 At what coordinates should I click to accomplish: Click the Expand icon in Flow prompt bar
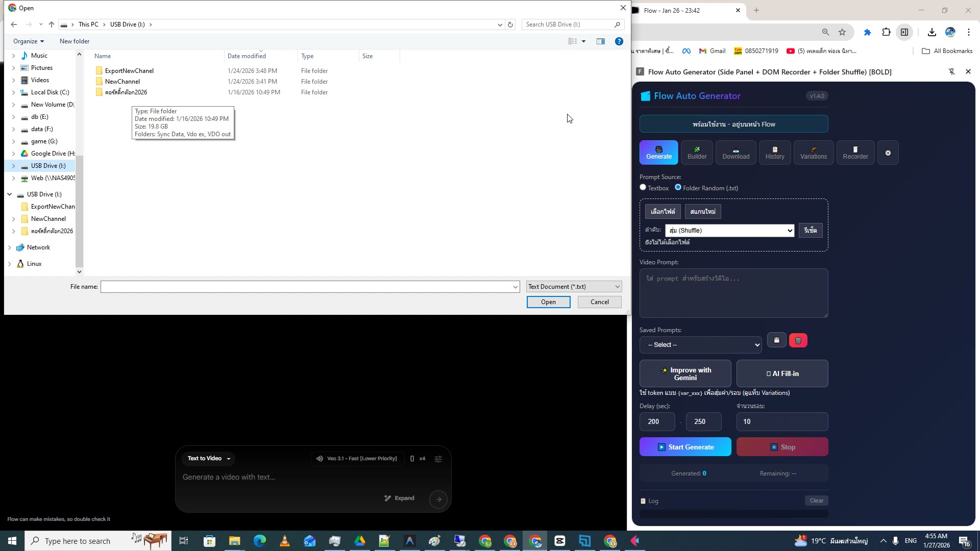[x=399, y=498]
